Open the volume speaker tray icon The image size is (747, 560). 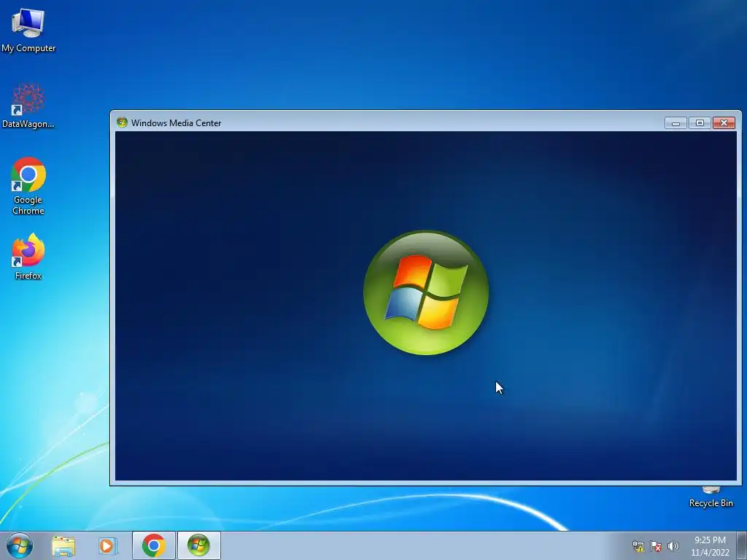pos(673,546)
